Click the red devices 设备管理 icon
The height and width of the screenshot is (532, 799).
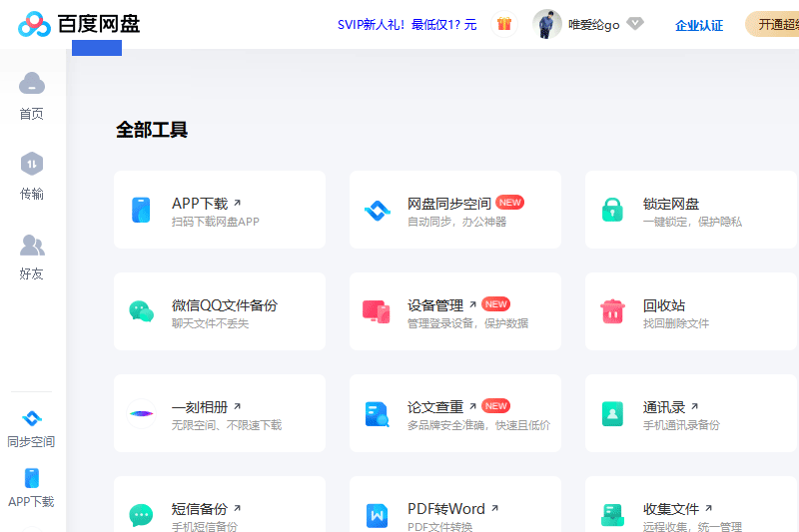click(x=377, y=311)
